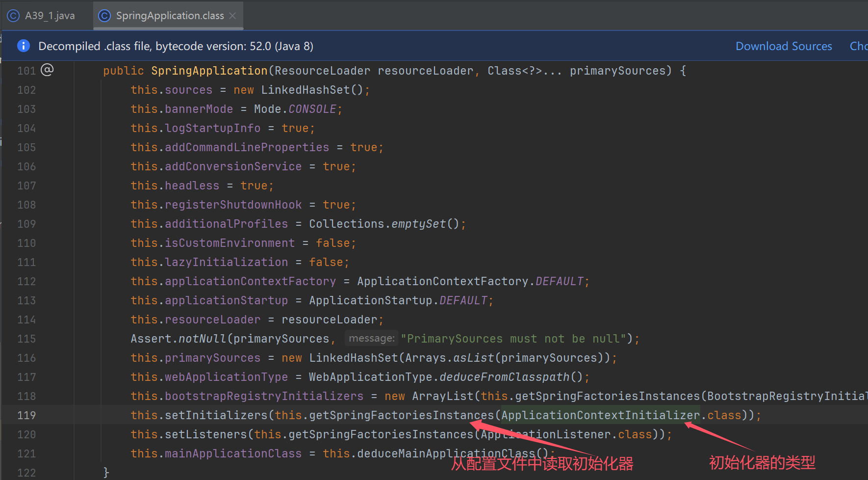Click 'addCommandLineProperties' on line 105
The image size is (868, 480).
[x=247, y=147]
